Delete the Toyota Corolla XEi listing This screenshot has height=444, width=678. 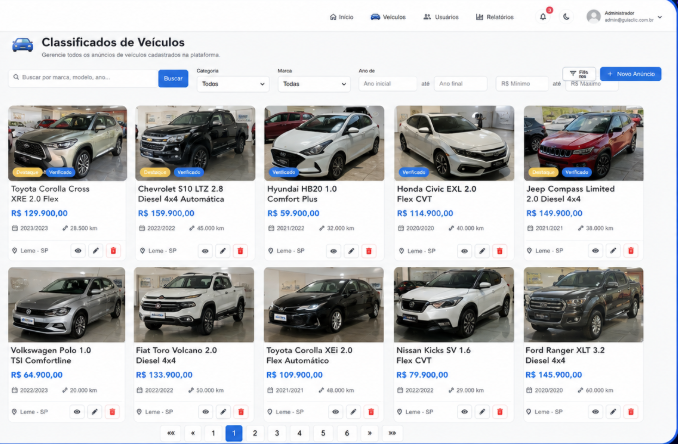coord(371,412)
